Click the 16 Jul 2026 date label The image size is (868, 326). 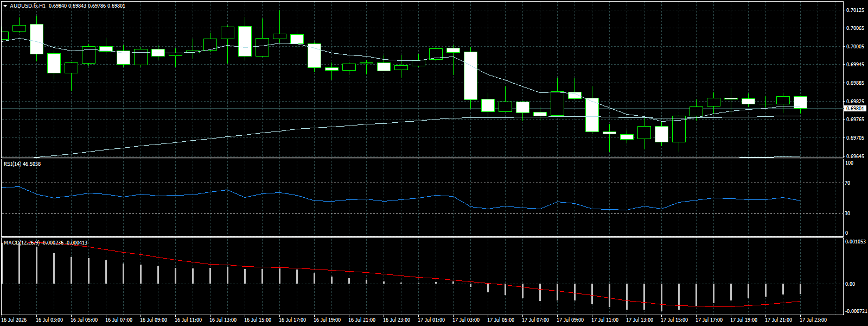coord(14,320)
